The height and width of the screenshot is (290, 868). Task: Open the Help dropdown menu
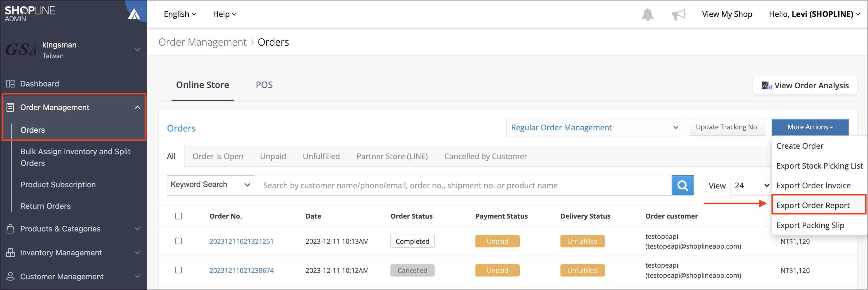225,14
